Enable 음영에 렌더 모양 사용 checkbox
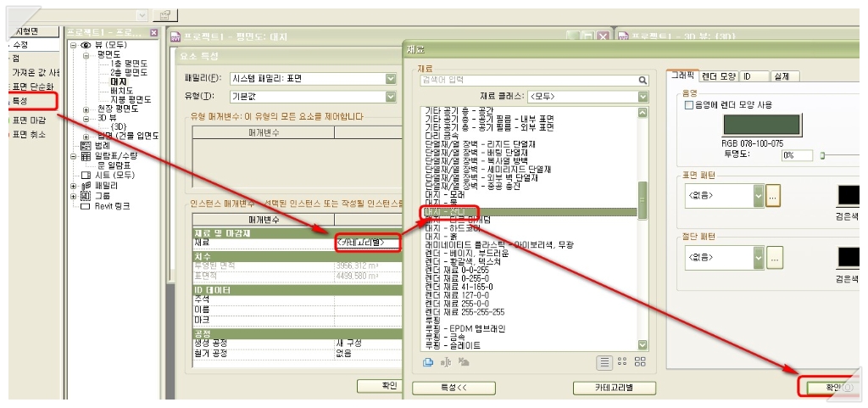 coord(689,104)
